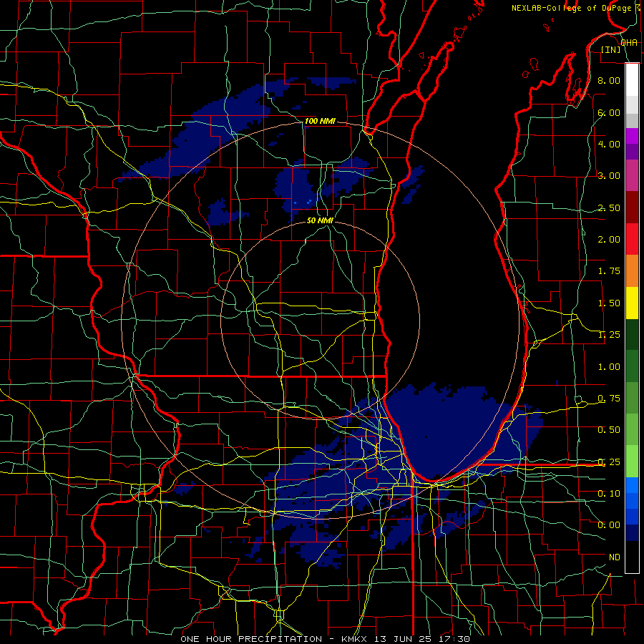Click the 1.00 value on precipitation scale
The width and height of the screenshot is (644, 644).
609,367
